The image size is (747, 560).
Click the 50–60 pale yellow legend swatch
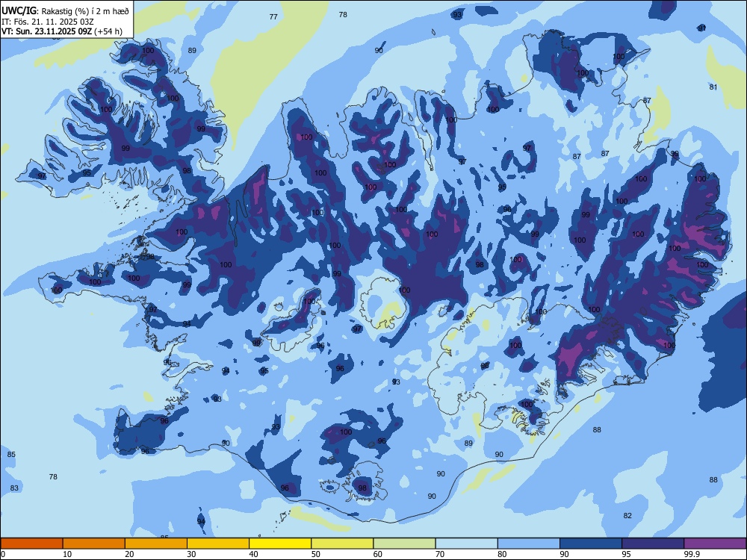(x=342, y=544)
